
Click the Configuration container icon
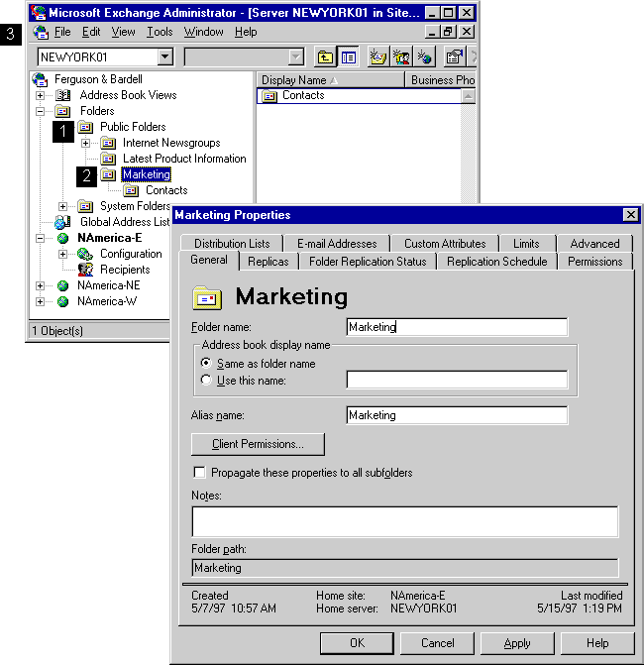[85, 254]
